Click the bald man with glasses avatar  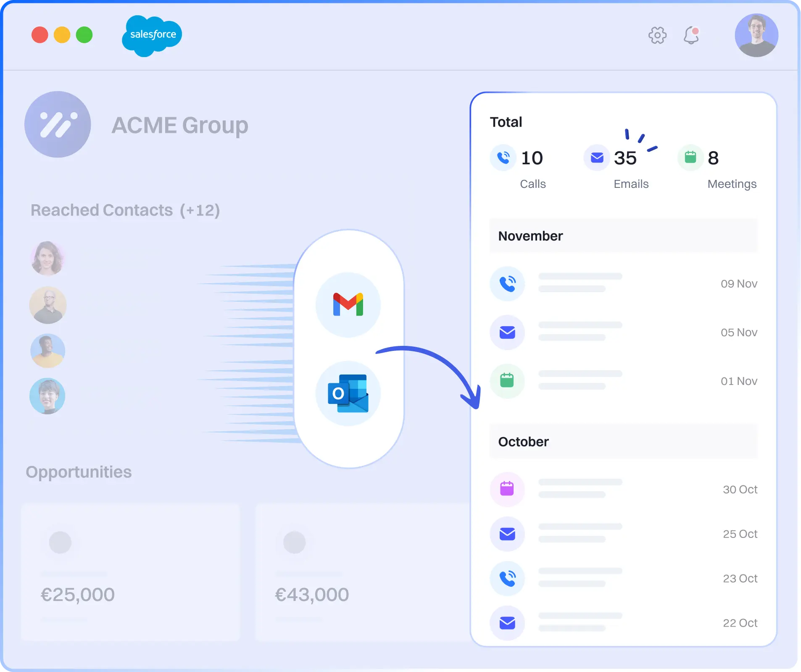point(47,305)
